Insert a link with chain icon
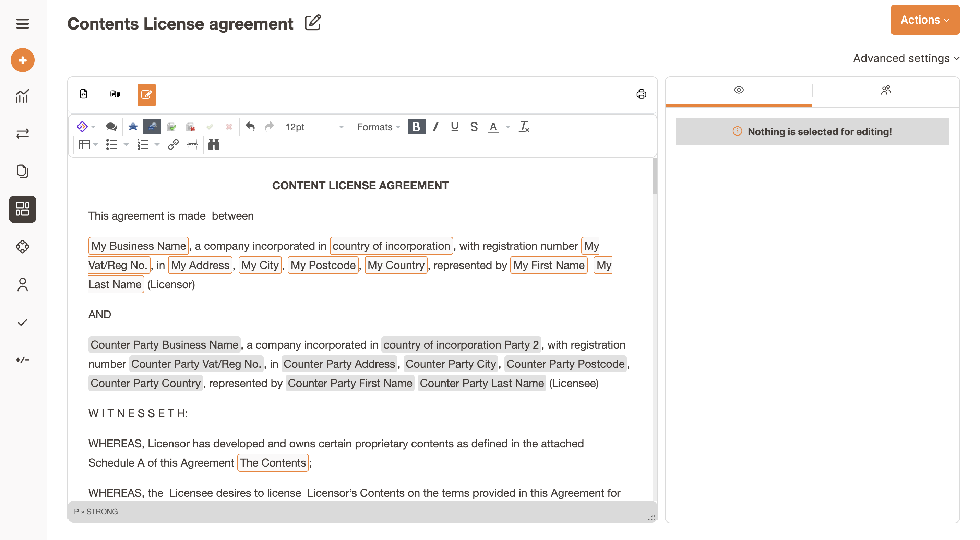 pos(174,145)
